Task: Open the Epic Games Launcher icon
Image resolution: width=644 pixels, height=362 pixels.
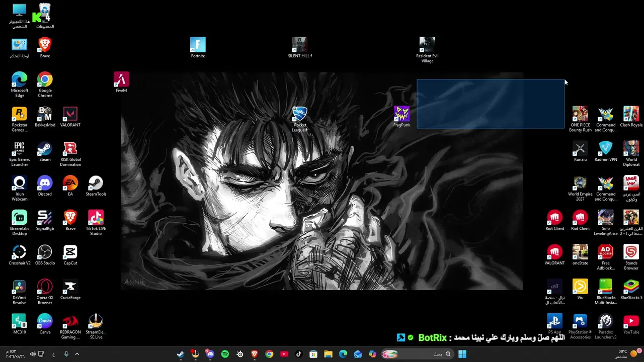Action: (19, 154)
